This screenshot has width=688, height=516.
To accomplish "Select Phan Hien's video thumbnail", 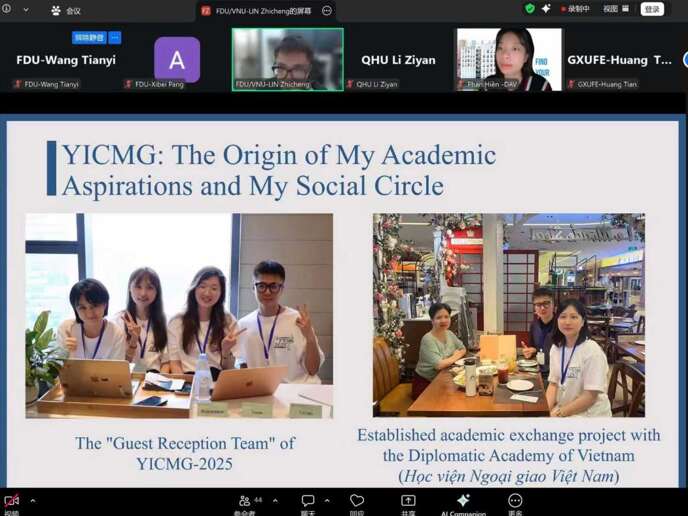I will click(509, 59).
